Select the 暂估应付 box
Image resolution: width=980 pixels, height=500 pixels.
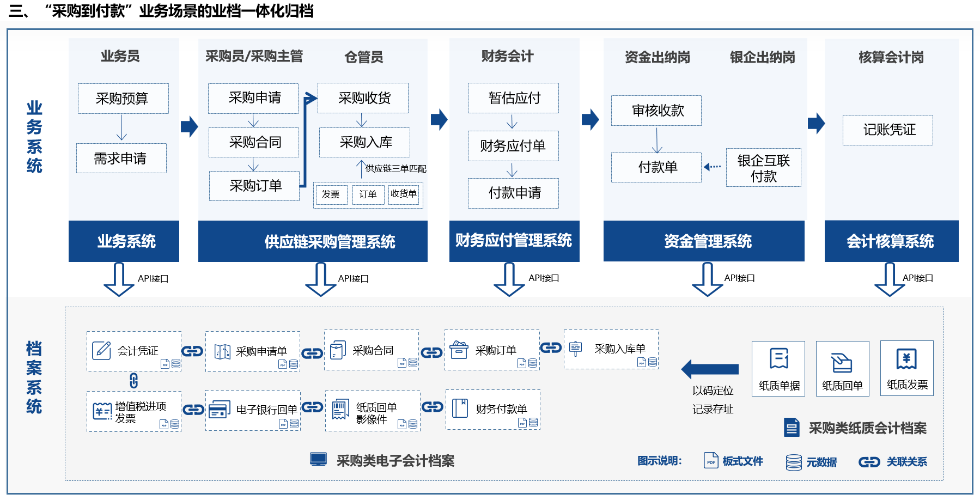click(x=513, y=98)
